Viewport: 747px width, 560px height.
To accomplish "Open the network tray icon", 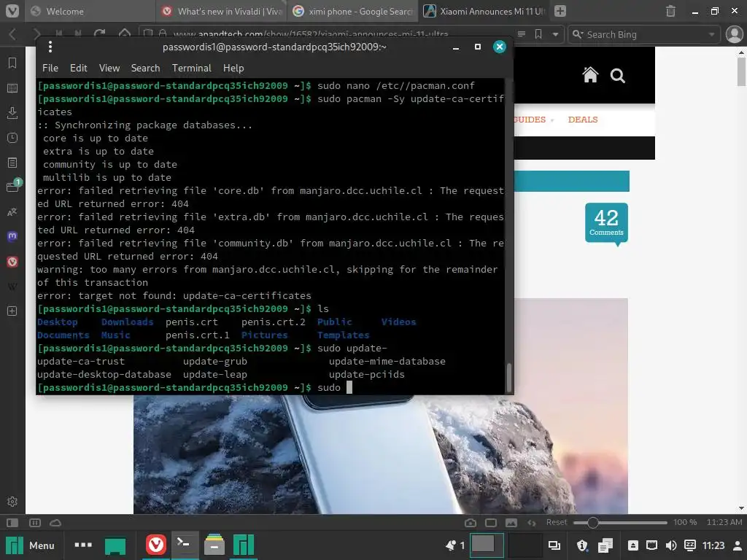I will [651, 545].
